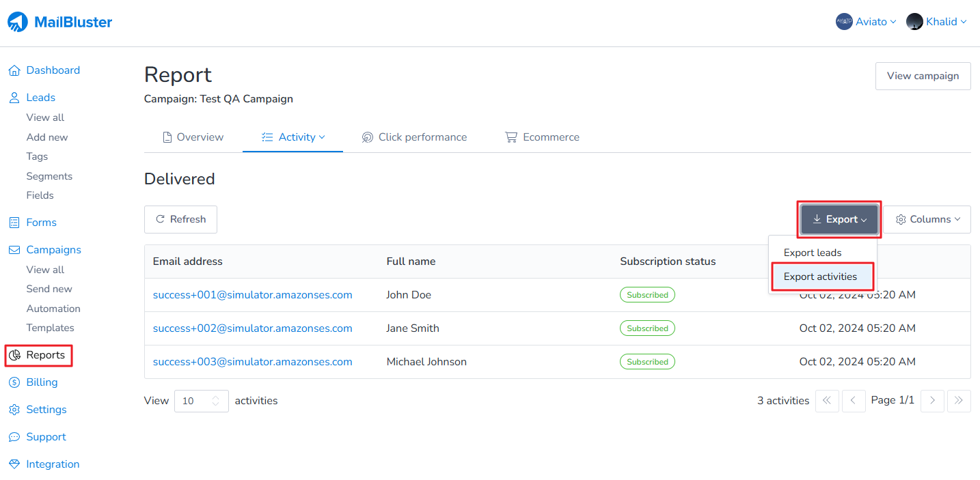Open the Columns dropdown

[927, 219]
